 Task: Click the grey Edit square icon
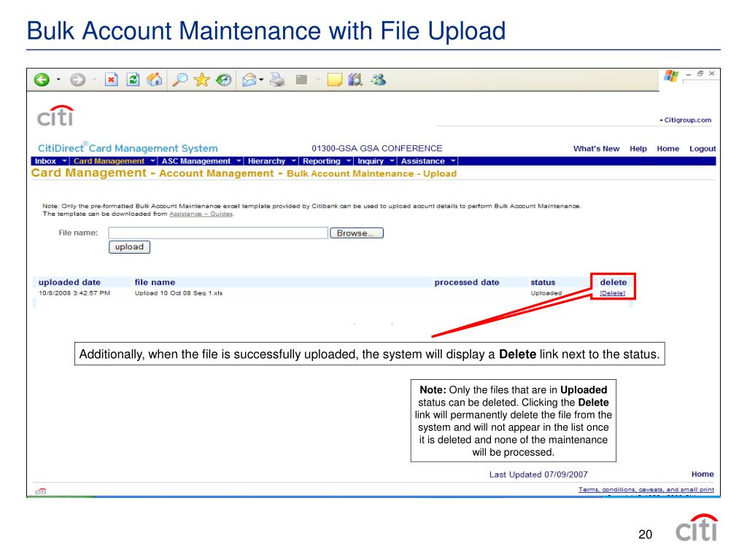tap(301, 79)
